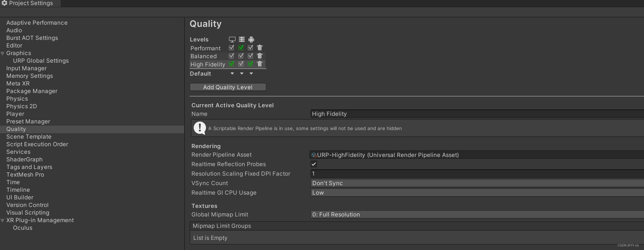The image size is (644, 250).
Task: Click the warning icon in the pipeline notice
Action: pos(200,128)
